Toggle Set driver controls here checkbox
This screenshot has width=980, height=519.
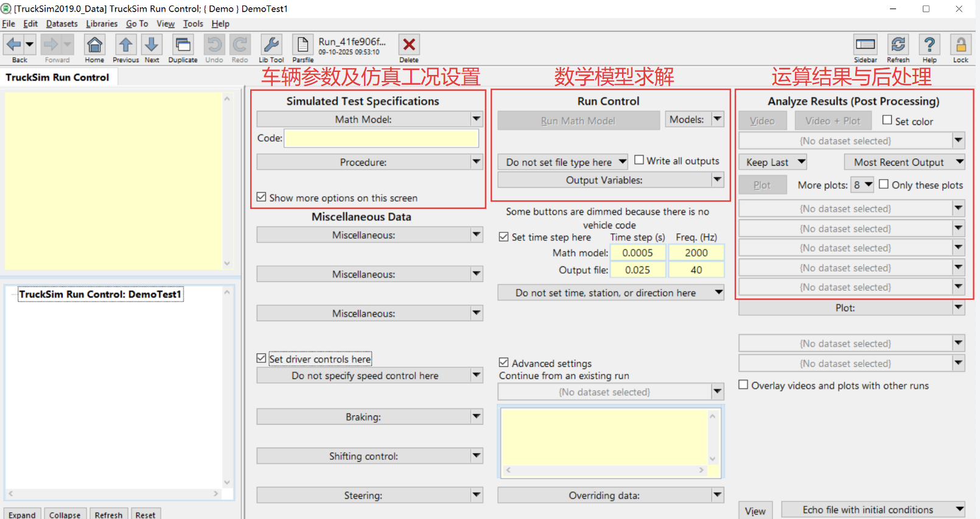click(261, 358)
